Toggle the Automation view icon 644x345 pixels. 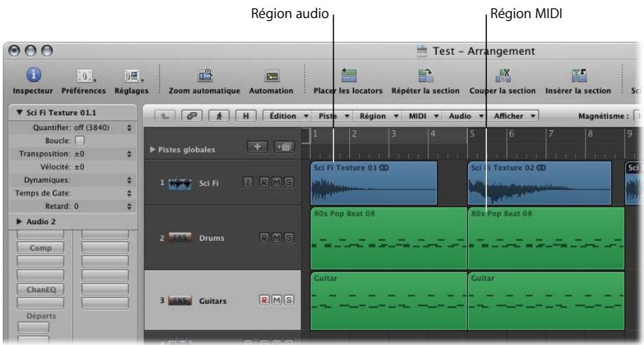pyautogui.click(x=271, y=77)
